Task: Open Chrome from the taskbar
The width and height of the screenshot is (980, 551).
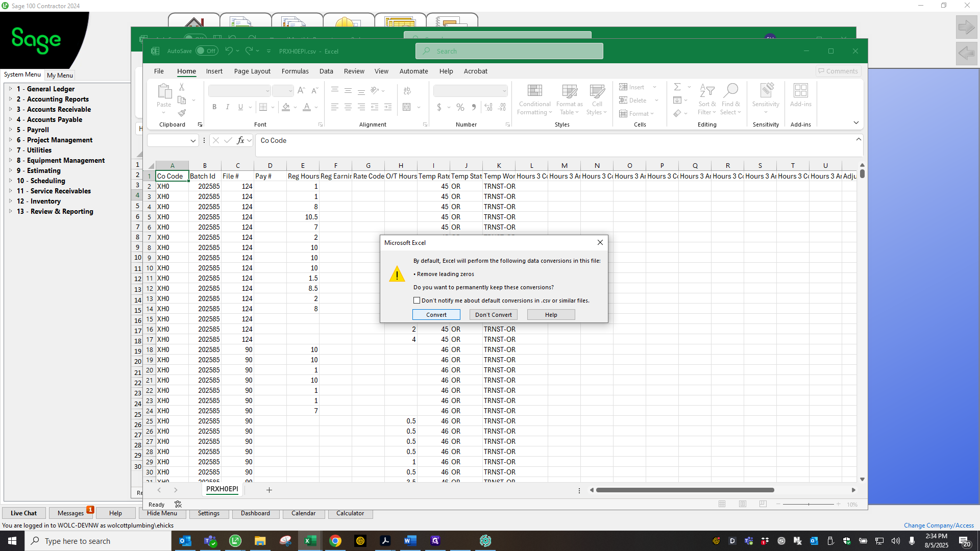Action: tap(335, 541)
